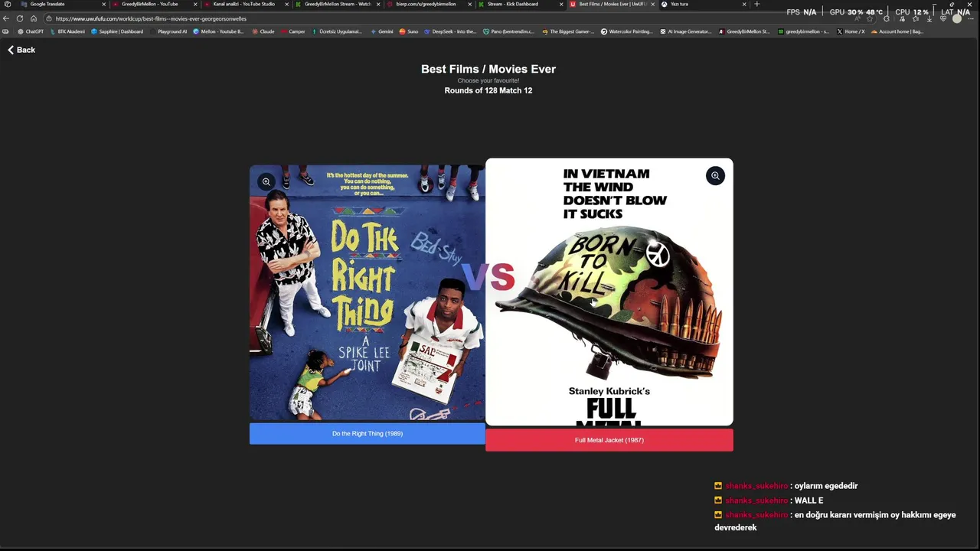Open the BTK Akademi bookmark

67,31
